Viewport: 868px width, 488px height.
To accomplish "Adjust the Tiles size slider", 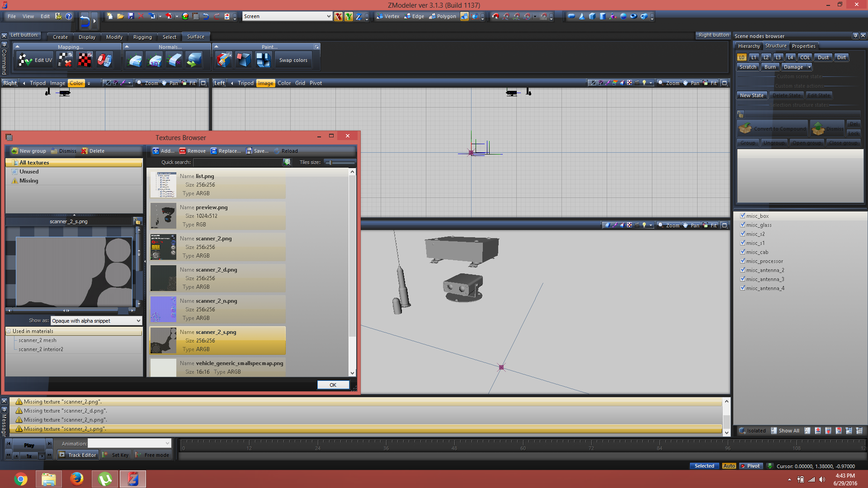I will tap(330, 162).
